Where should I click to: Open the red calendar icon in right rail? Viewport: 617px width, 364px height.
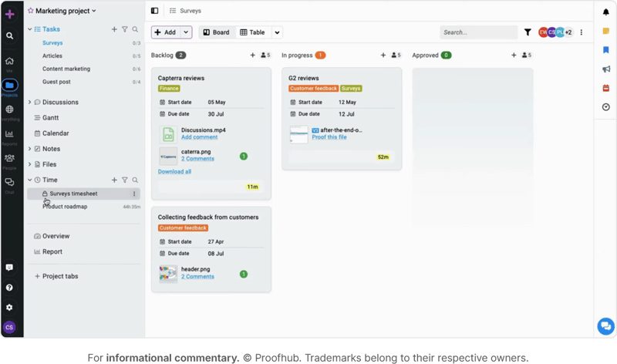[x=606, y=88]
